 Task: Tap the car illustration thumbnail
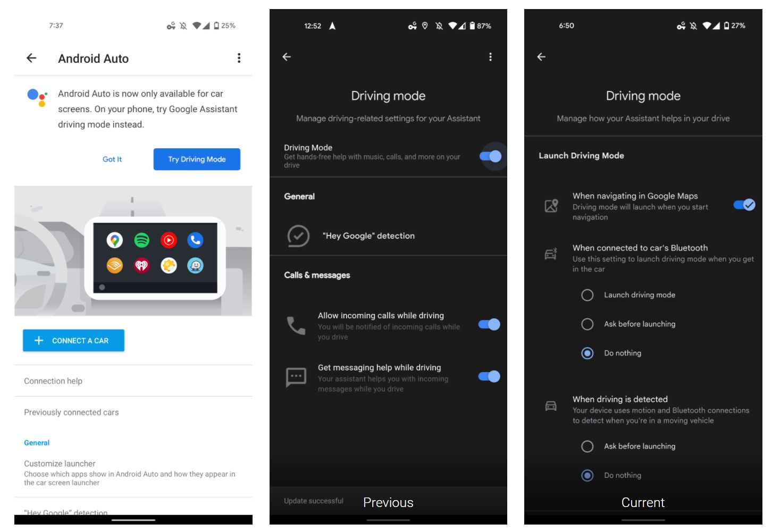[133, 251]
